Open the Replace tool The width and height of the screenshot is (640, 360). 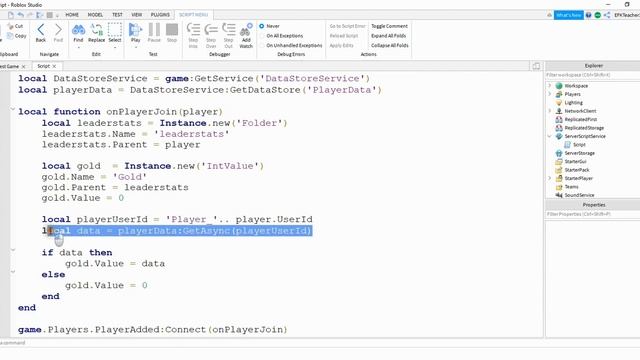pos(97,30)
